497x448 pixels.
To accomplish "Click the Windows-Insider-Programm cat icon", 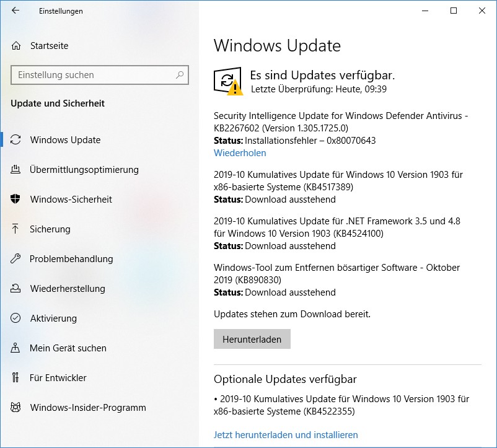I will [15, 407].
